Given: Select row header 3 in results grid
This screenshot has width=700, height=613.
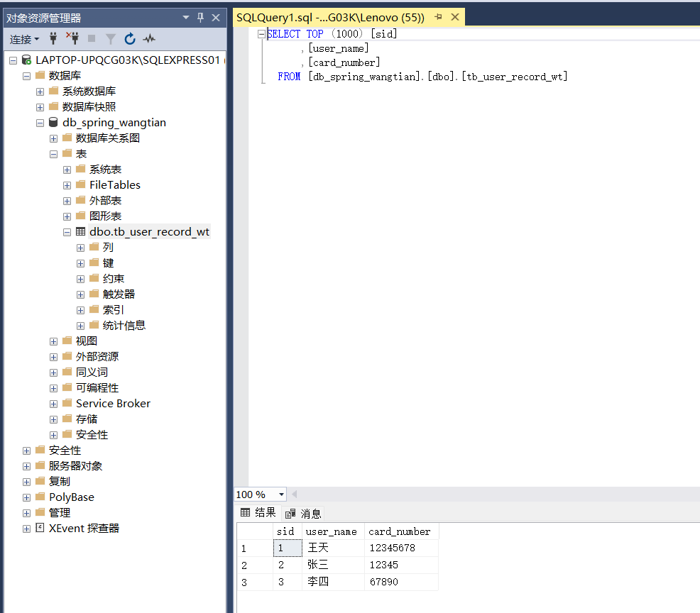Looking at the screenshot, I should pyautogui.click(x=254, y=582).
